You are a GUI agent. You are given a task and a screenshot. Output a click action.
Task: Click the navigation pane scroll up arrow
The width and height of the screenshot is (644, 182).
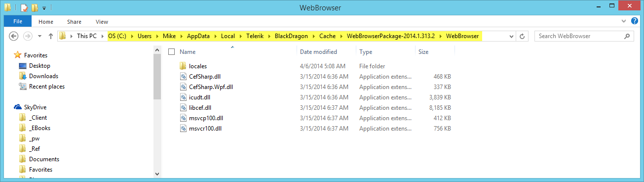tap(157, 50)
